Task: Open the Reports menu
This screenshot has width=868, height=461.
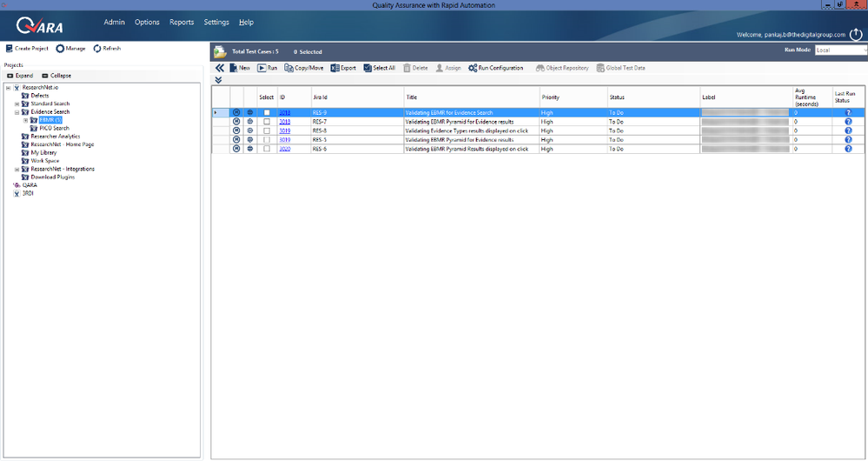Action: coord(182,22)
